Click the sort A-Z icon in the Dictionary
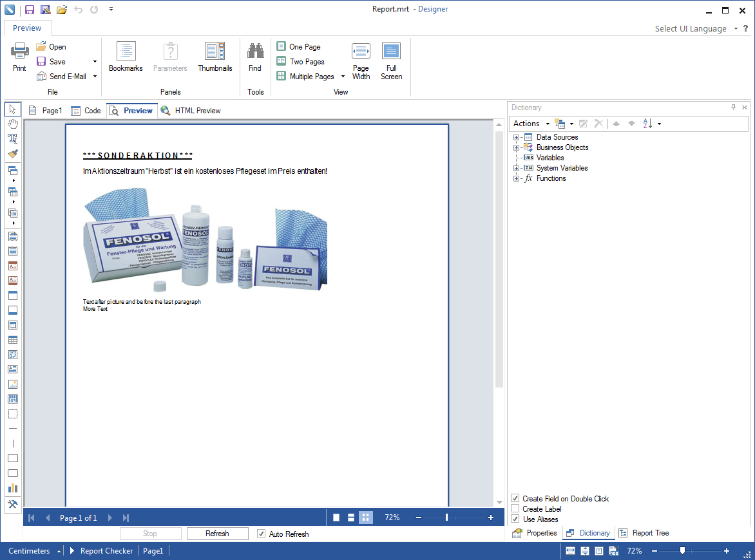Viewport: 755px width, 560px height. pos(647,124)
